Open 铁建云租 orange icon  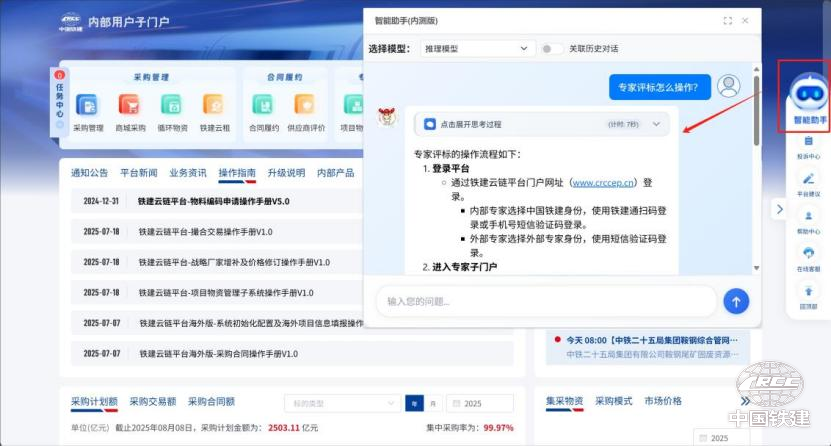tap(214, 105)
